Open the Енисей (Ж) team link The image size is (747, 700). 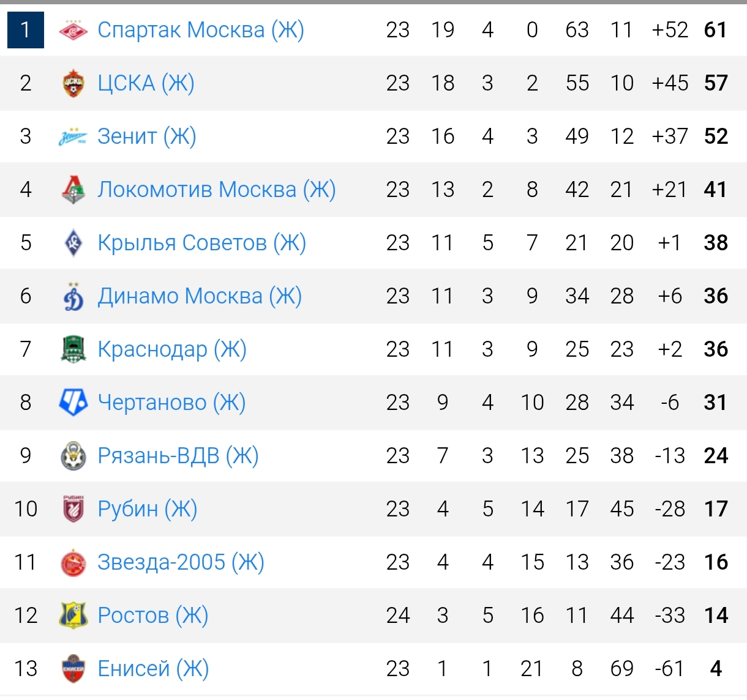pyautogui.click(x=153, y=669)
